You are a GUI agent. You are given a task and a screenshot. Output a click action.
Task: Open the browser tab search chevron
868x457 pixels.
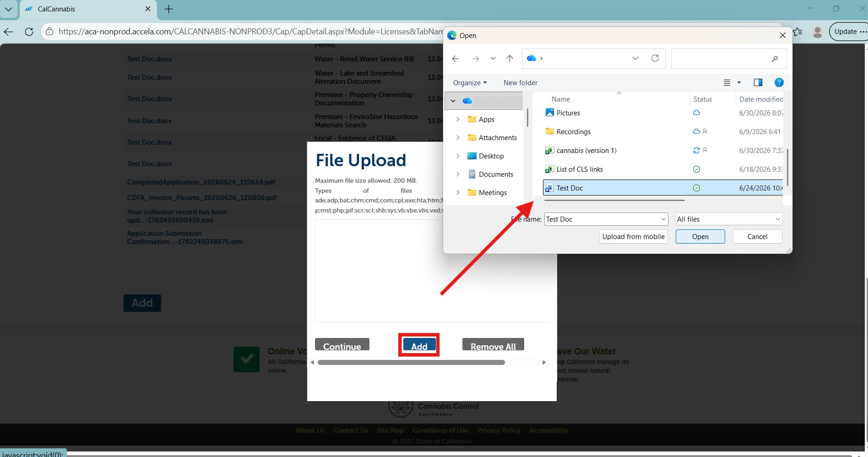[8, 9]
